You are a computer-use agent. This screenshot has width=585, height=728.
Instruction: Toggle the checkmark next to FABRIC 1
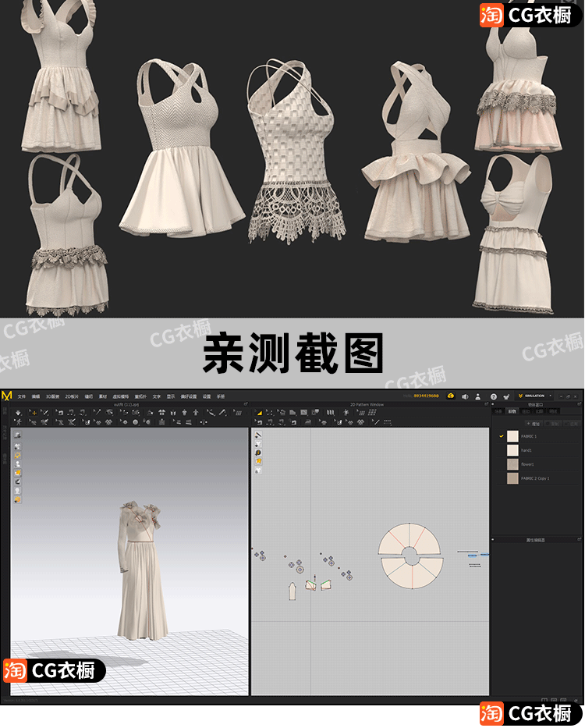(x=501, y=436)
